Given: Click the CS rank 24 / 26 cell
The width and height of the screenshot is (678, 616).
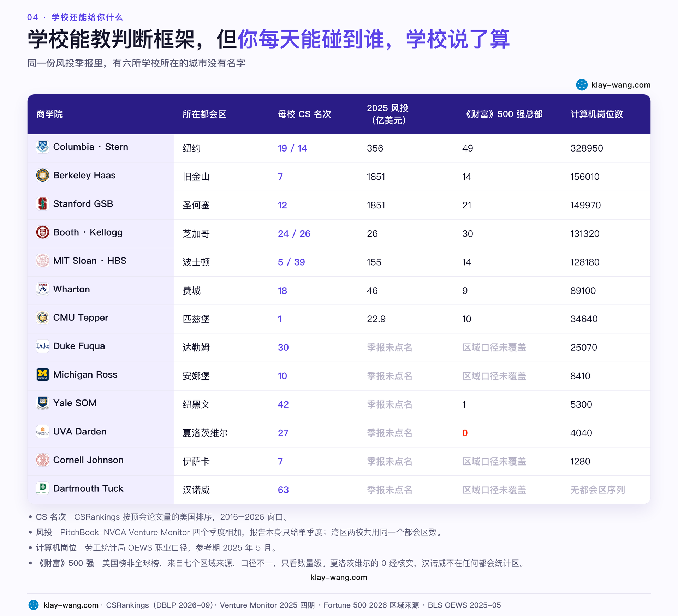Looking at the screenshot, I should (x=294, y=234).
